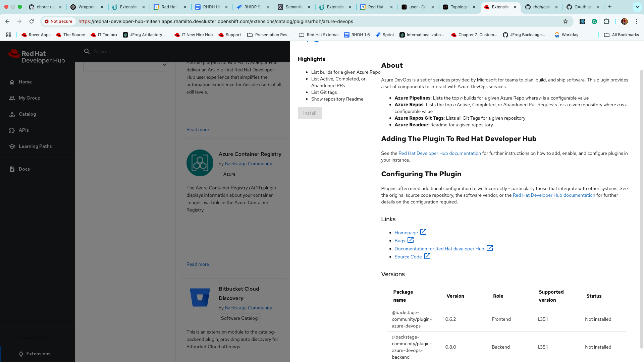The width and height of the screenshot is (644, 362).
Task: Click Read more under Azure Container Registry
Action: (x=198, y=264)
